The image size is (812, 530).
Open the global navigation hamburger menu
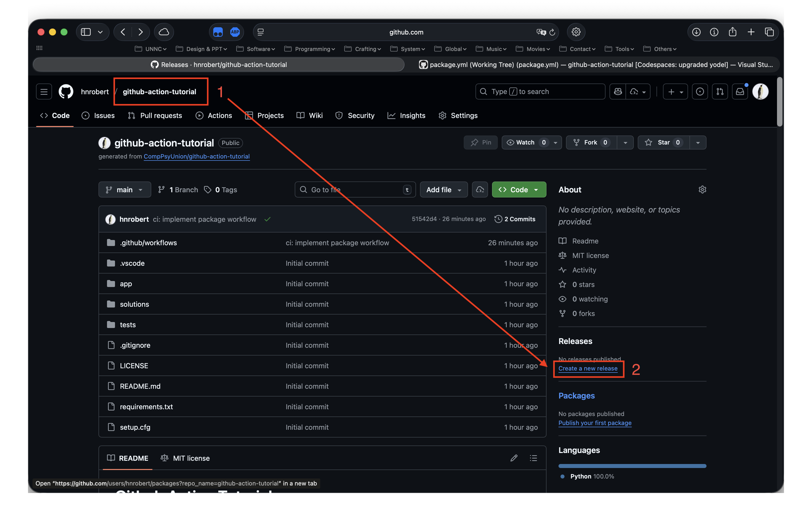[x=44, y=91]
